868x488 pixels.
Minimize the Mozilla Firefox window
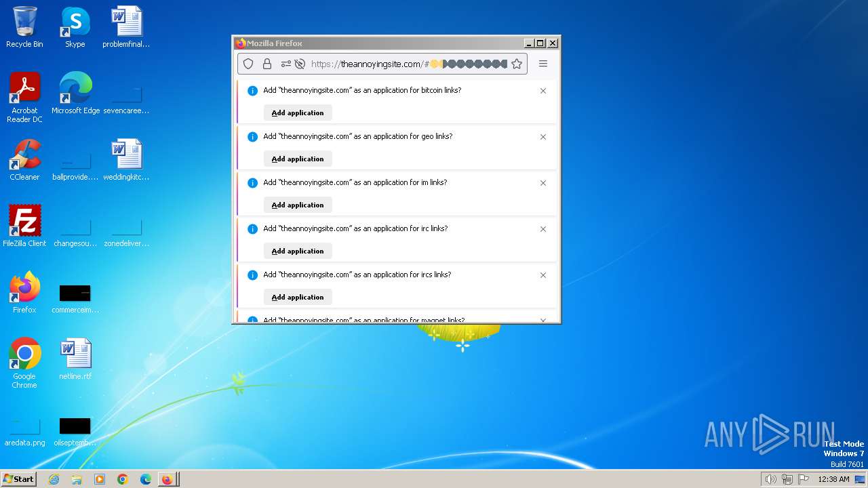(529, 43)
